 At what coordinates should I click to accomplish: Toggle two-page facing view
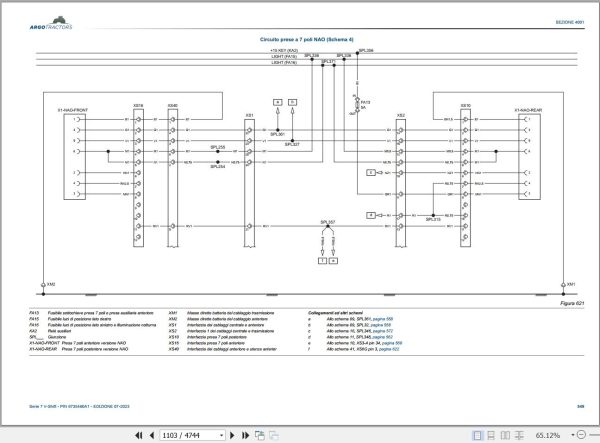(x=505, y=435)
